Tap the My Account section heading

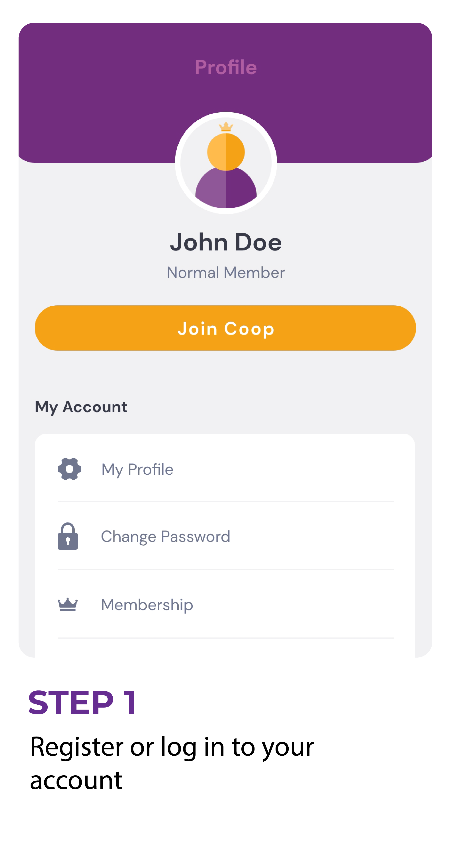pyautogui.click(x=81, y=407)
